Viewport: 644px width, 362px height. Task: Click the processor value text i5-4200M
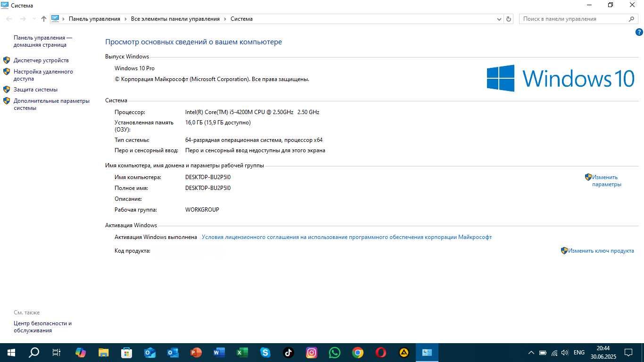[x=252, y=112]
